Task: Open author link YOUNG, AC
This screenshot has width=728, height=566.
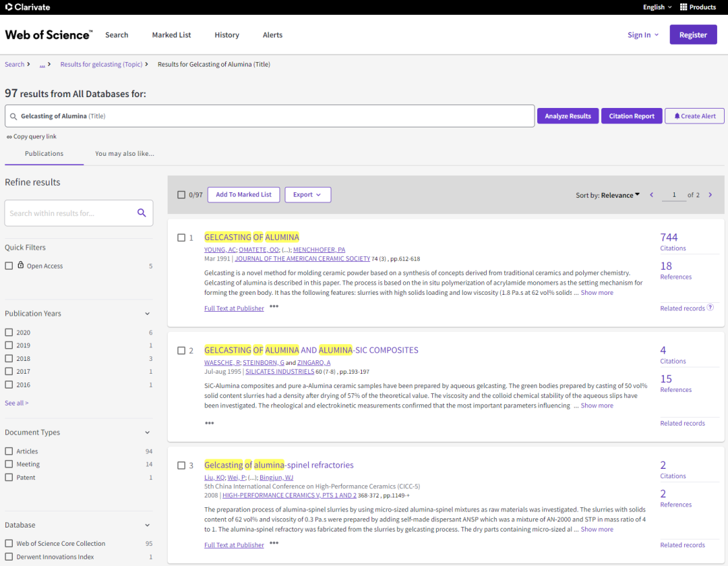Action: coord(220,250)
